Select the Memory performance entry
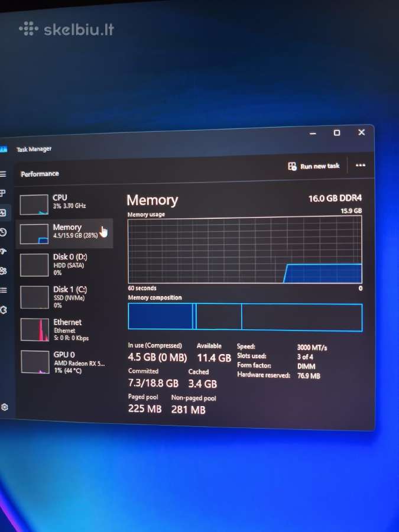399x532 pixels. 64,233
